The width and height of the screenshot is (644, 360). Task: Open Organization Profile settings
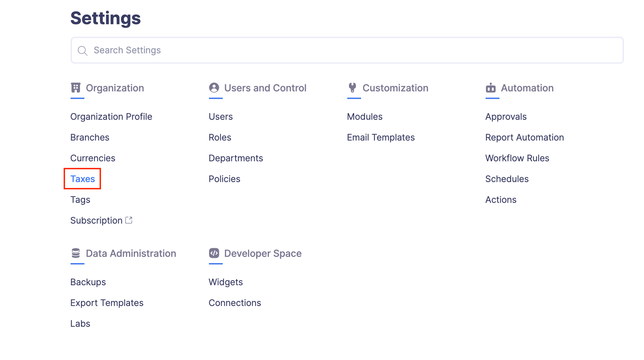tap(111, 117)
